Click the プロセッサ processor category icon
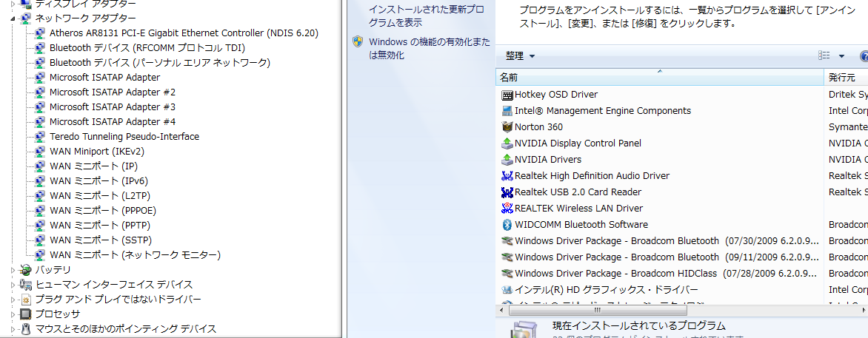868x338 pixels. (x=25, y=314)
